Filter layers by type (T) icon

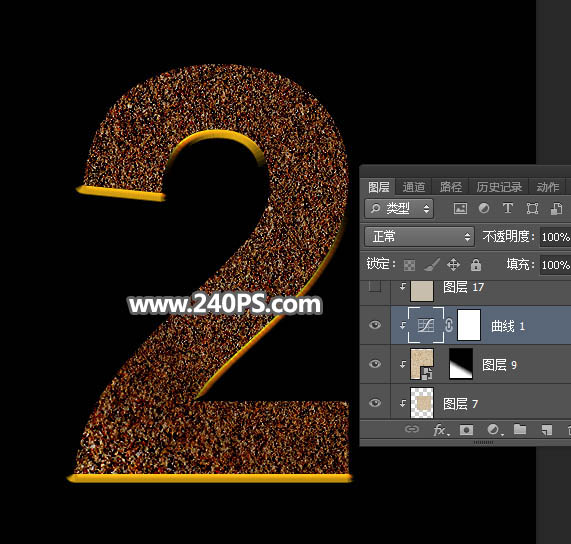coord(508,208)
